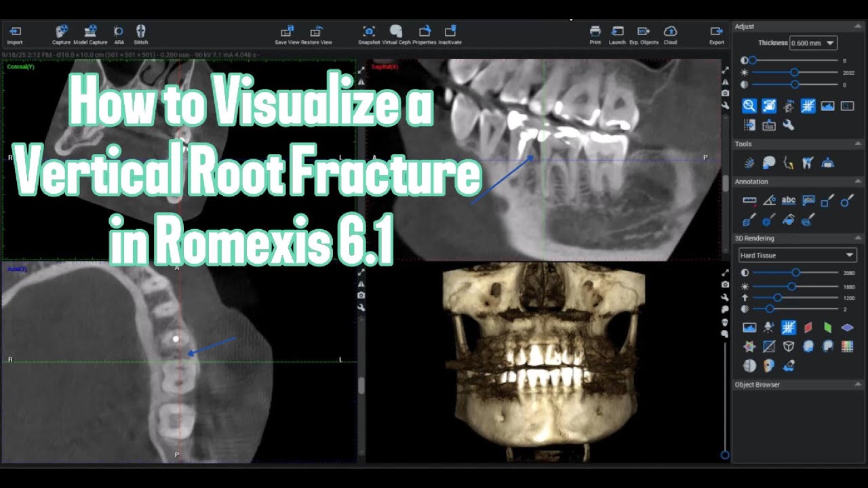Open the color grid palette in 3D Rendering
The height and width of the screenshot is (488, 868).
847,346
